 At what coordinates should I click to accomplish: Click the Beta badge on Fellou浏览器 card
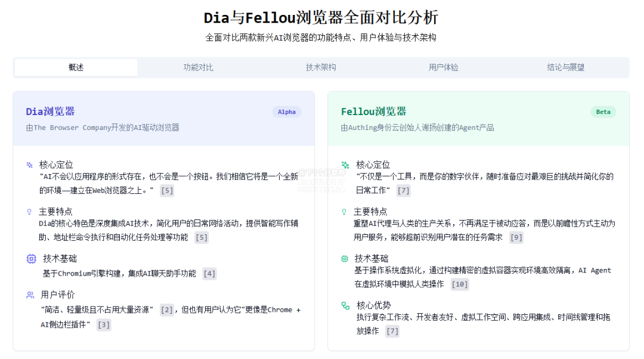pyautogui.click(x=603, y=112)
